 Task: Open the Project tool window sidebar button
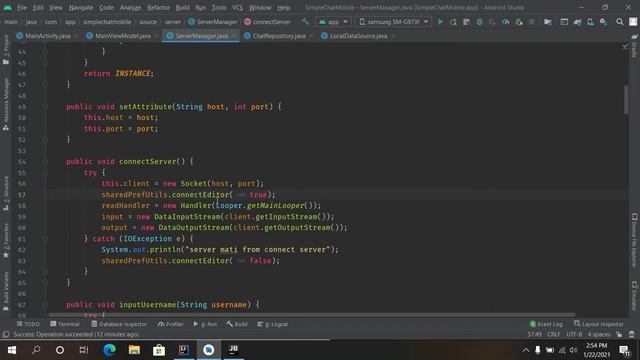(6, 50)
